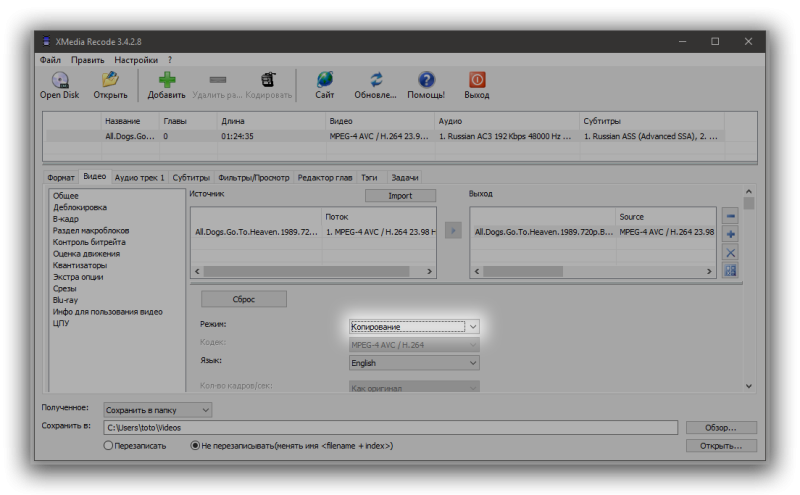Select Срезы in the settings list

[64, 289]
